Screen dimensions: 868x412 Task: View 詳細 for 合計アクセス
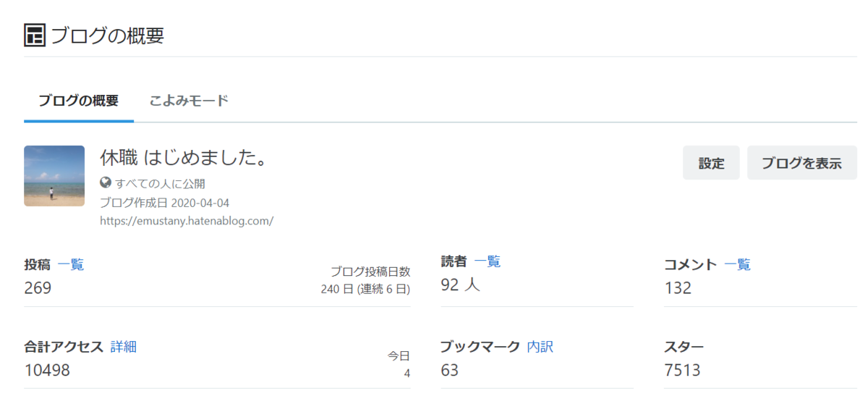(124, 347)
